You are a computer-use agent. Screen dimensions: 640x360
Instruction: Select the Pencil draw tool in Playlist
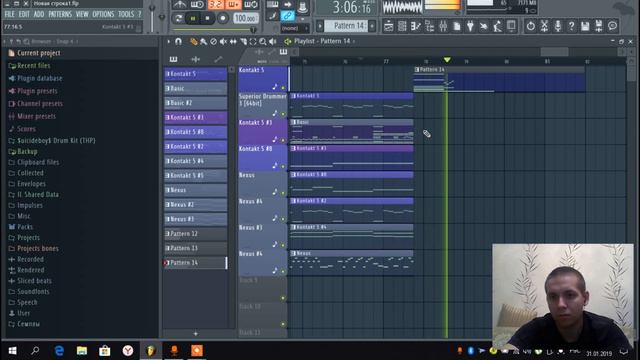point(193,42)
